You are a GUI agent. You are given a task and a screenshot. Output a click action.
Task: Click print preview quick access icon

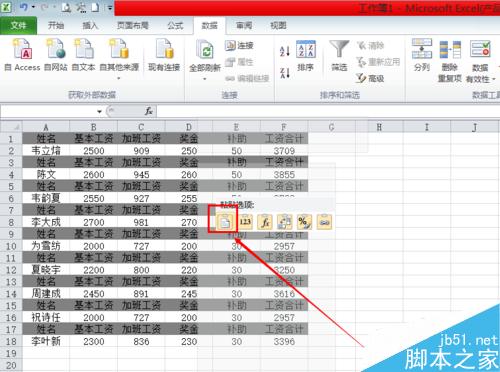click(66, 7)
